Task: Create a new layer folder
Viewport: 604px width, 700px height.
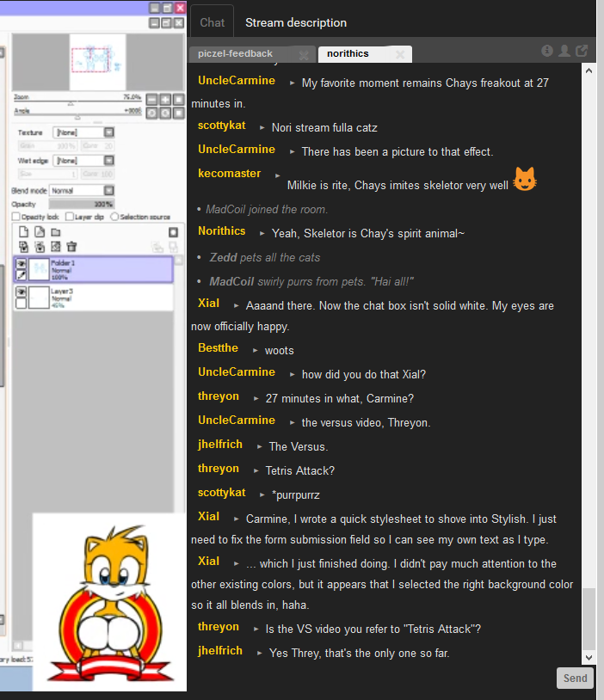Action: click(56, 232)
